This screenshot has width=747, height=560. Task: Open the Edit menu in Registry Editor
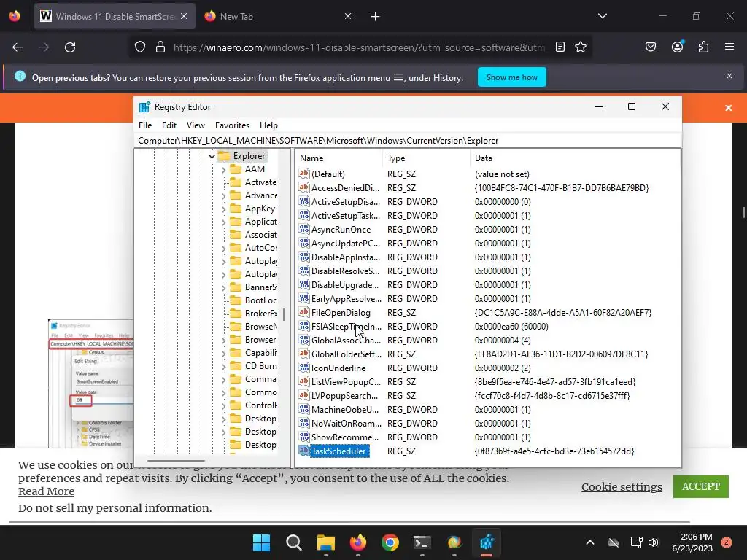[x=169, y=125]
